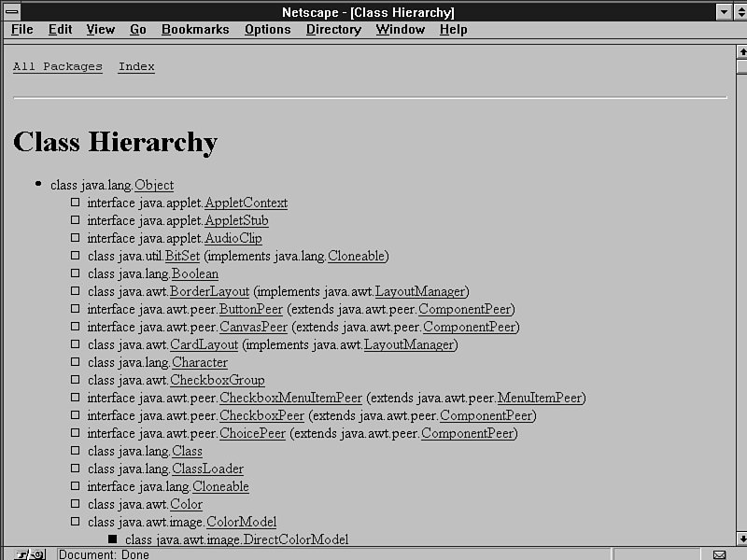Open the Directory menu
Image resolution: width=747 pixels, height=560 pixels.
click(x=333, y=30)
